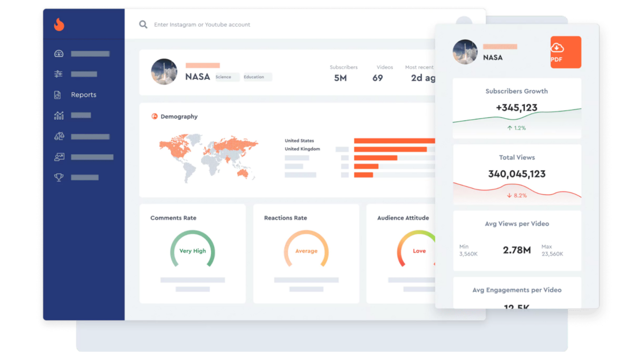The height and width of the screenshot is (352, 644).
Task: Open the analytics bar chart icon
Action: pos(58,115)
